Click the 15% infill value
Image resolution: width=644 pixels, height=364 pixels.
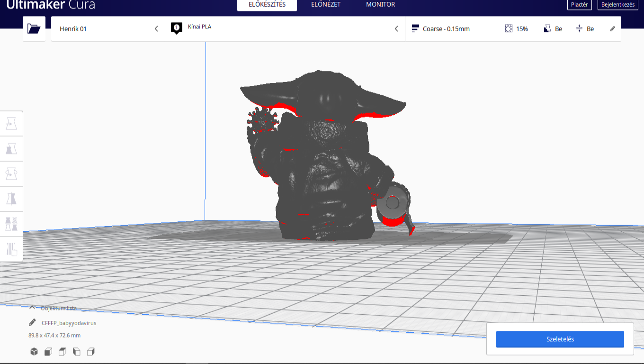tap(522, 29)
